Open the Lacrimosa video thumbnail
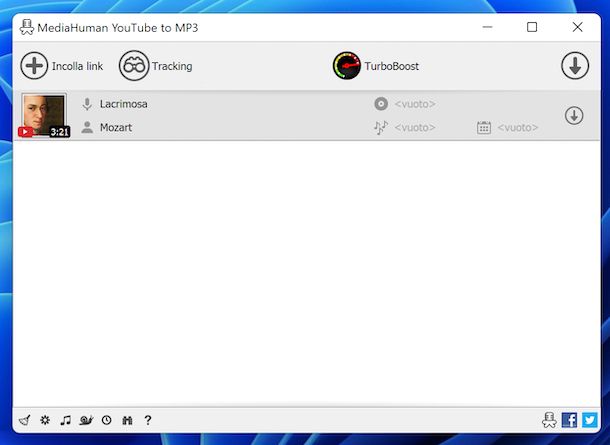The width and height of the screenshot is (610, 445). [x=44, y=116]
